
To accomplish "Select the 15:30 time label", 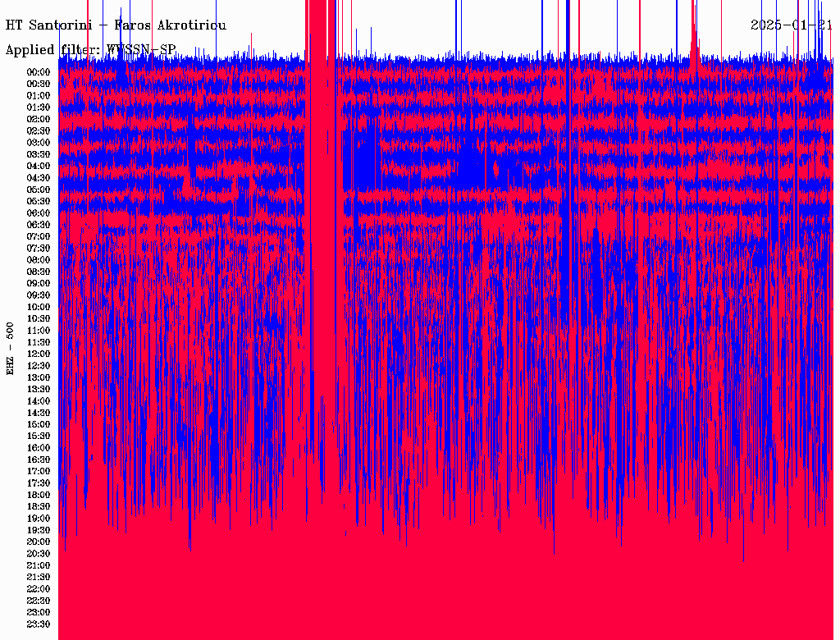I will [x=39, y=437].
